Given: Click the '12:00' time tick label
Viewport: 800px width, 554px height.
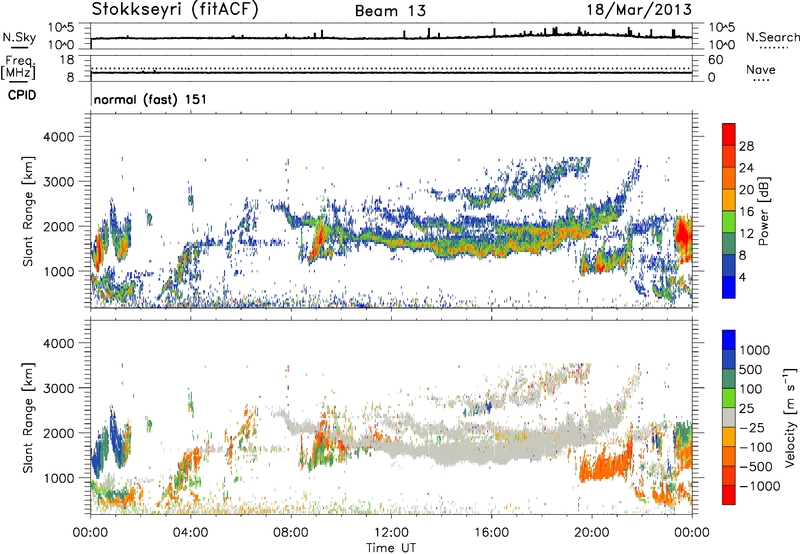Looking at the screenshot, I should coord(391,533).
